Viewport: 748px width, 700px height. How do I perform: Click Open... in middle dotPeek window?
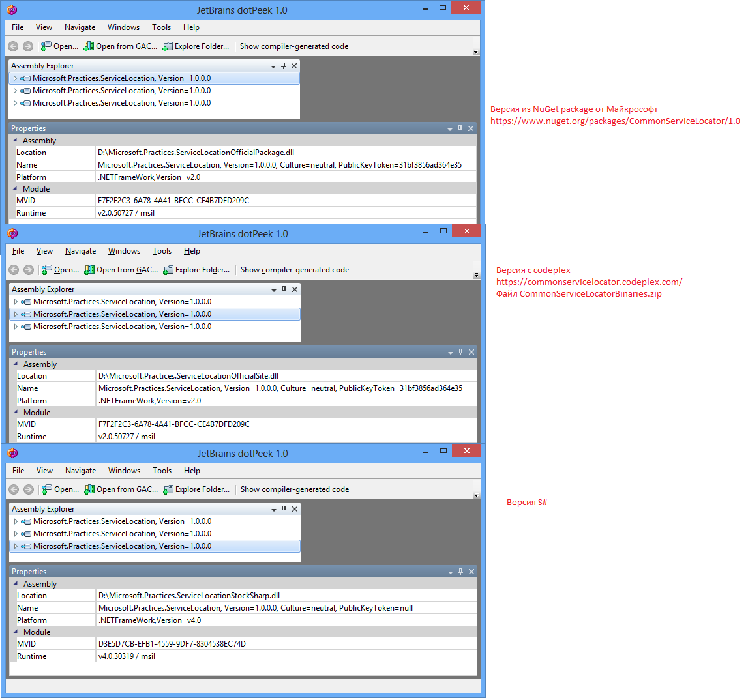pyautogui.click(x=60, y=270)
